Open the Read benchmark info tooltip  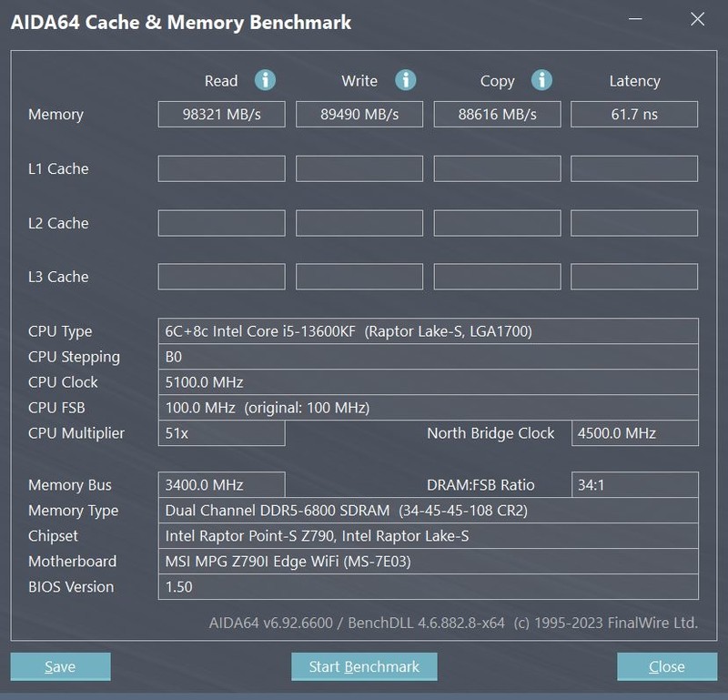265,80
